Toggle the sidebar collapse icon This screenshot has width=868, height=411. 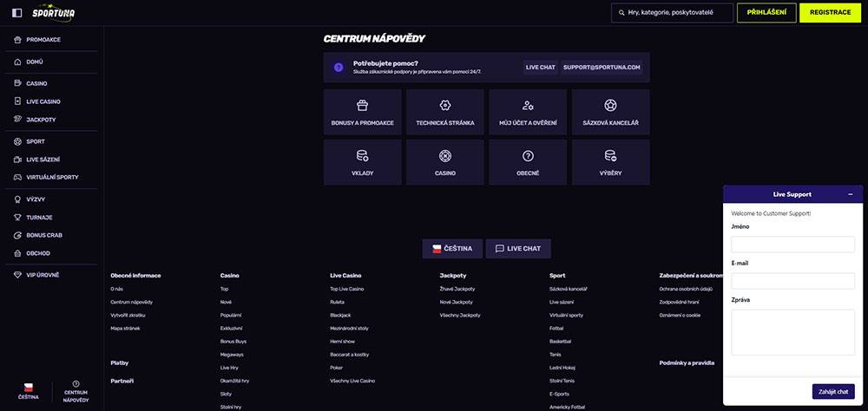coord(16,13)
